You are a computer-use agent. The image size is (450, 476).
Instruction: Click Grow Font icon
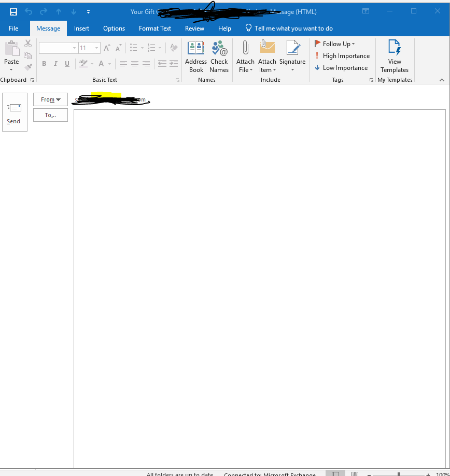107,48
